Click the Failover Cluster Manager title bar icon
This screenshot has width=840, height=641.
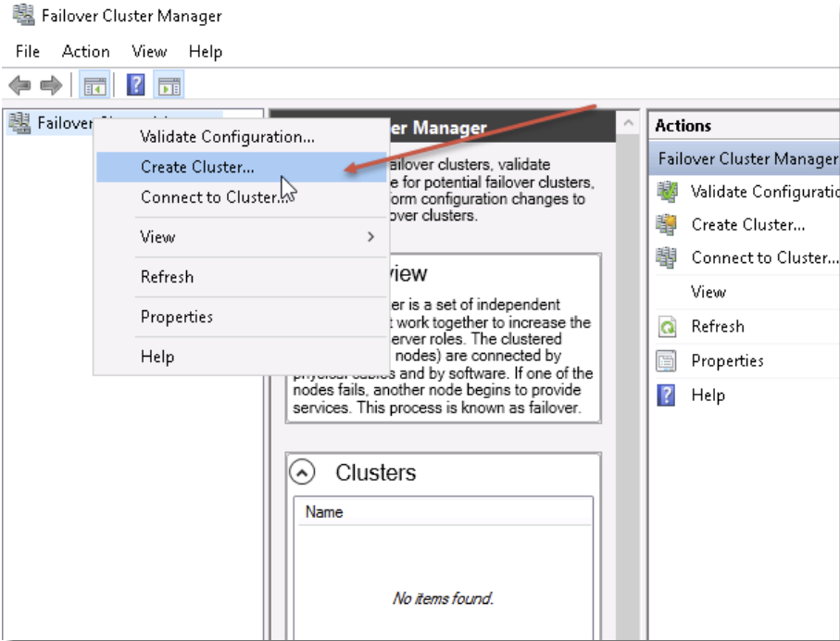[23, 16]
